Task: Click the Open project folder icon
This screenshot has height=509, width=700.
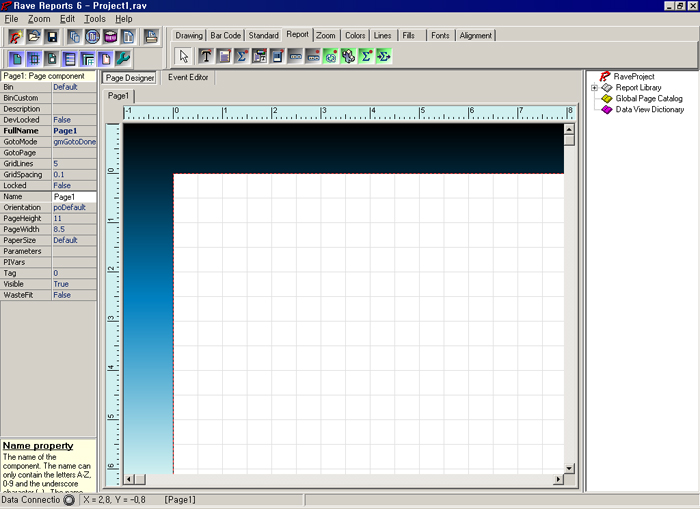Action: [34, 36]
